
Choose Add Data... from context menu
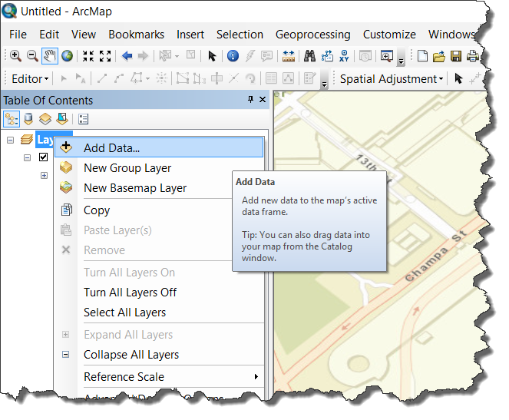[159, 148]
